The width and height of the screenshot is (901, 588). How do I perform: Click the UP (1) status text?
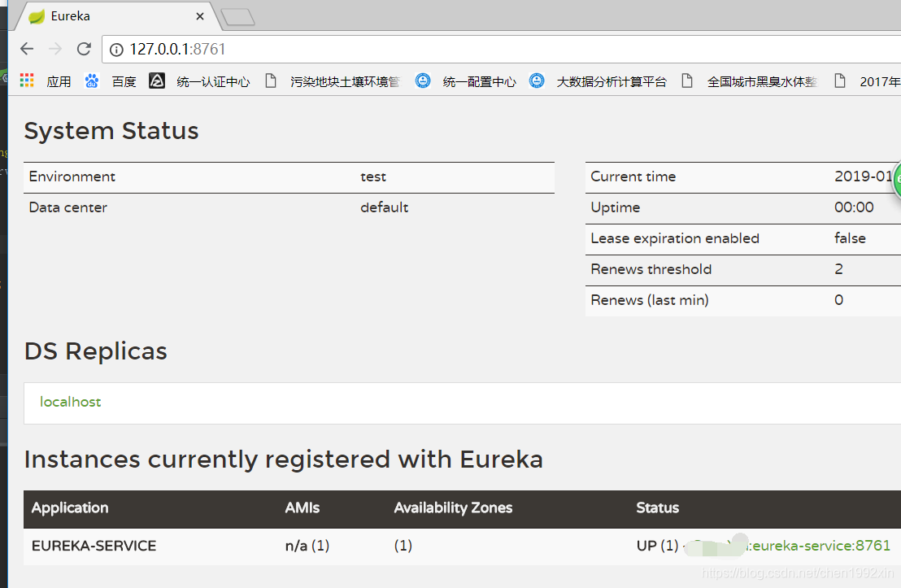[657, 546]
